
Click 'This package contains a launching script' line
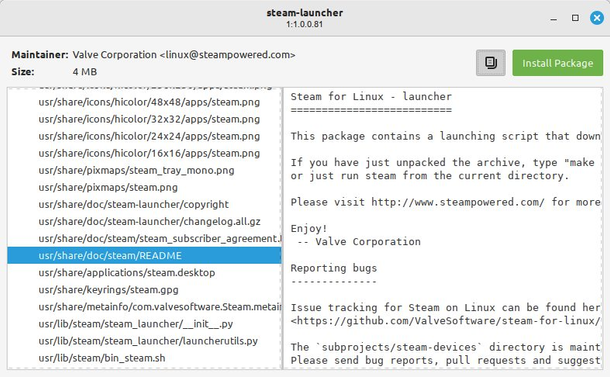446,136
